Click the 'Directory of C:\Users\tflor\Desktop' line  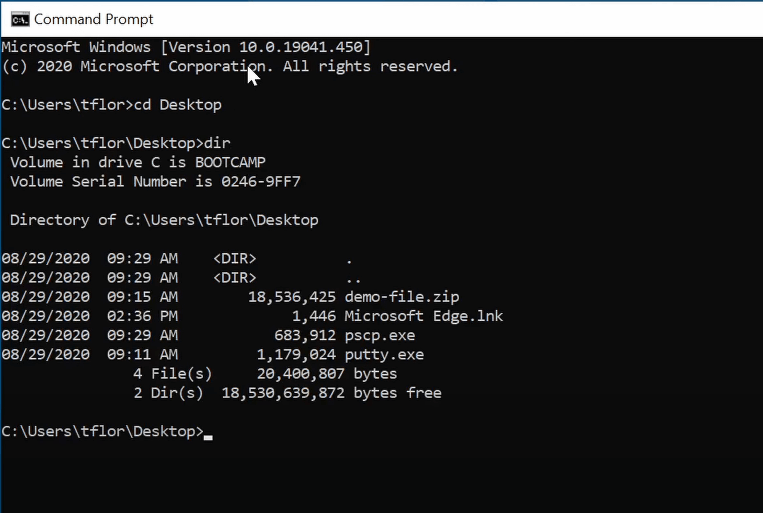coord(163,220)
